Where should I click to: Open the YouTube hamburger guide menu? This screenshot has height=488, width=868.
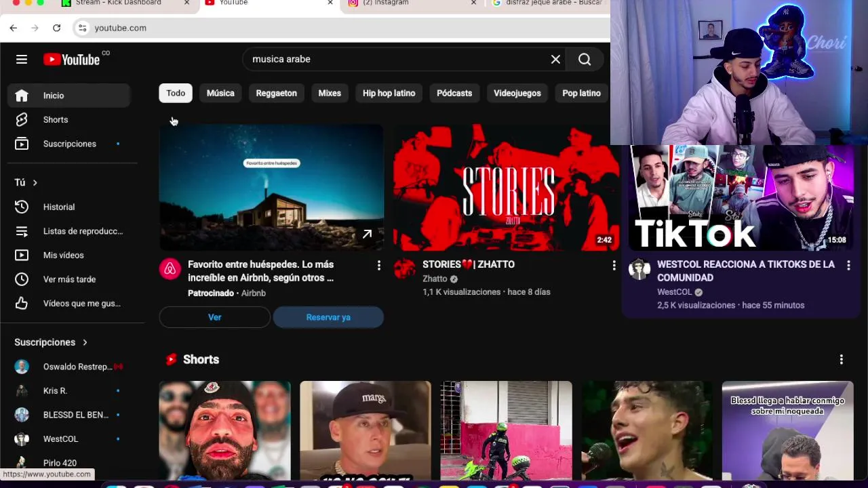pyautogui.click(x=22, y=60)
